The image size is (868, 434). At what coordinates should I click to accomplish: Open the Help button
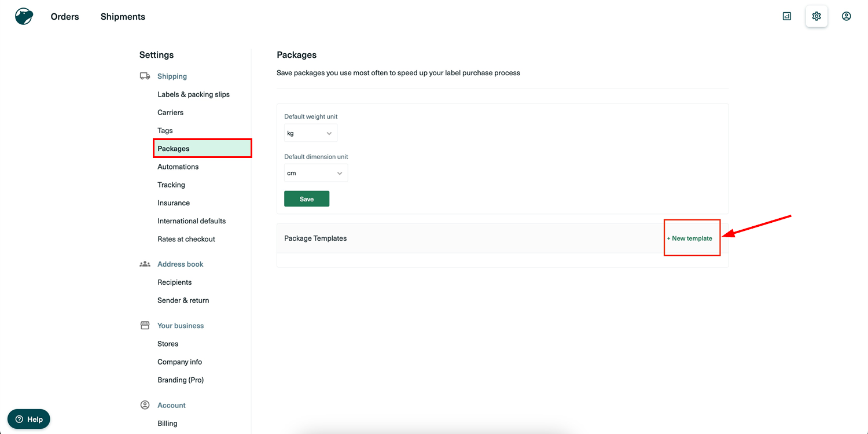[x=29, y=419]
